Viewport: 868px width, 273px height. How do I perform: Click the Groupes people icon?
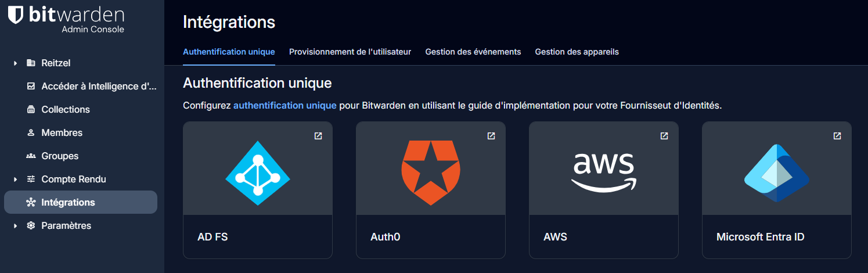coord(31,156)
